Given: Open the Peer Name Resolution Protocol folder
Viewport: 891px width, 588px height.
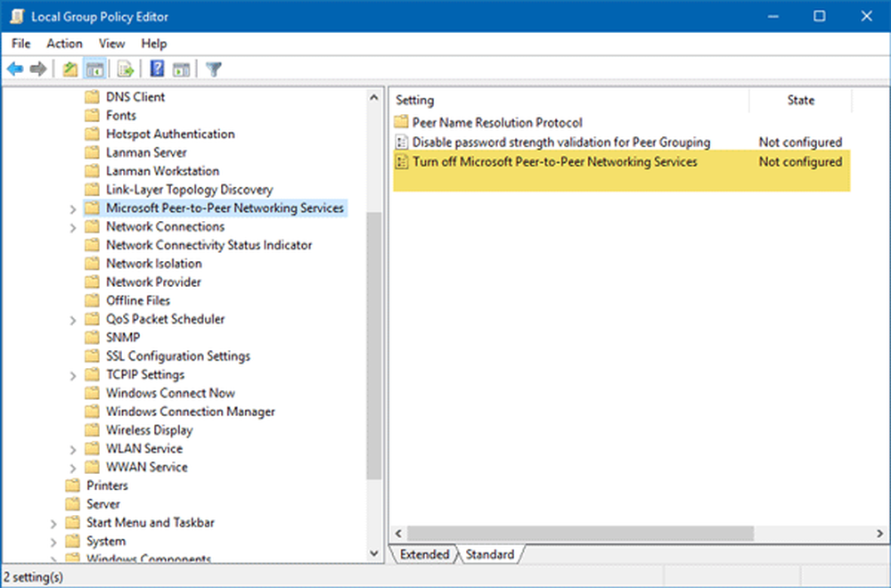Looking at the screenshot, I should 496,123.
